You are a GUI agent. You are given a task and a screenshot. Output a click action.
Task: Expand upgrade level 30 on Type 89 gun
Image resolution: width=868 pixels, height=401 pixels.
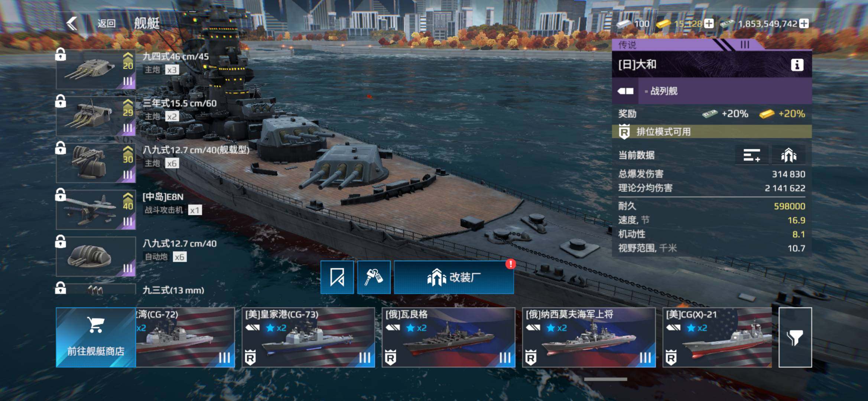[128, 155]
